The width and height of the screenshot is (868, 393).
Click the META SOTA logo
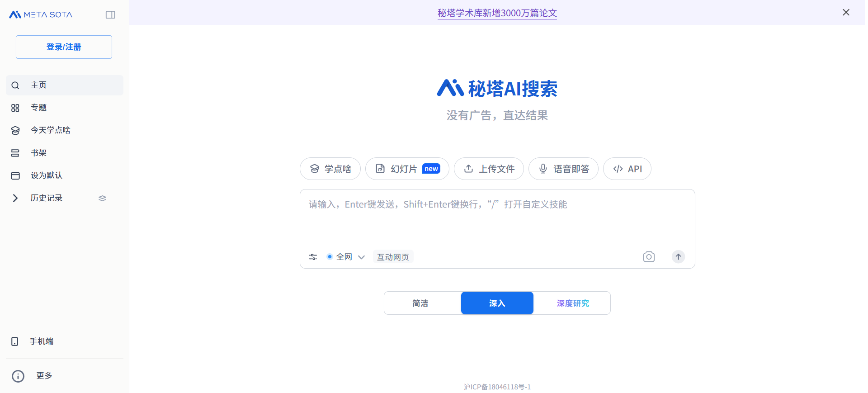pos(41,14)
